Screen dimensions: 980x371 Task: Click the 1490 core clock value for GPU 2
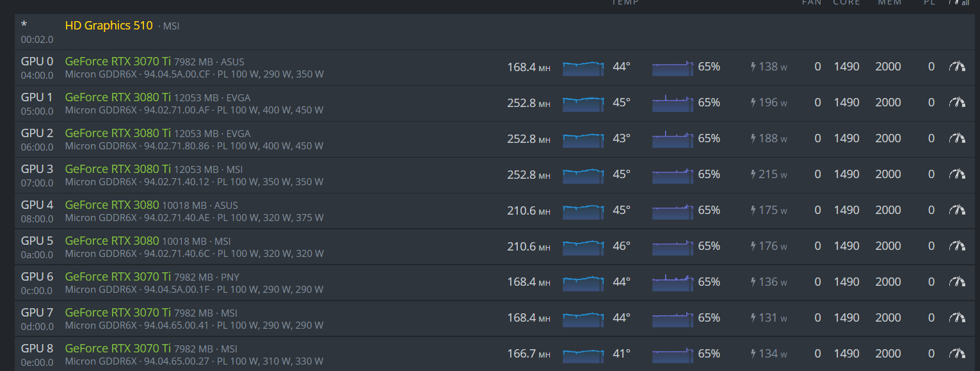click(846, 138)
